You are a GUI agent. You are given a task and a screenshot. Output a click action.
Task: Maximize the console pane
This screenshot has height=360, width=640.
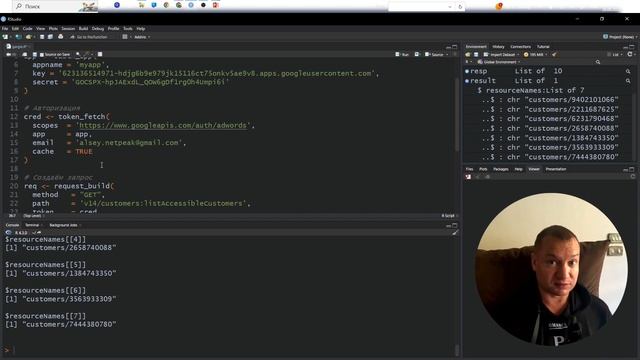click(x=455, y=225)
